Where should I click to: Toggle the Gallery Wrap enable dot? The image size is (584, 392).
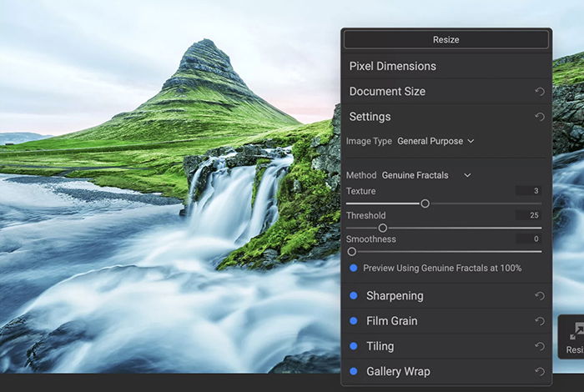click(x=354, y=371)
